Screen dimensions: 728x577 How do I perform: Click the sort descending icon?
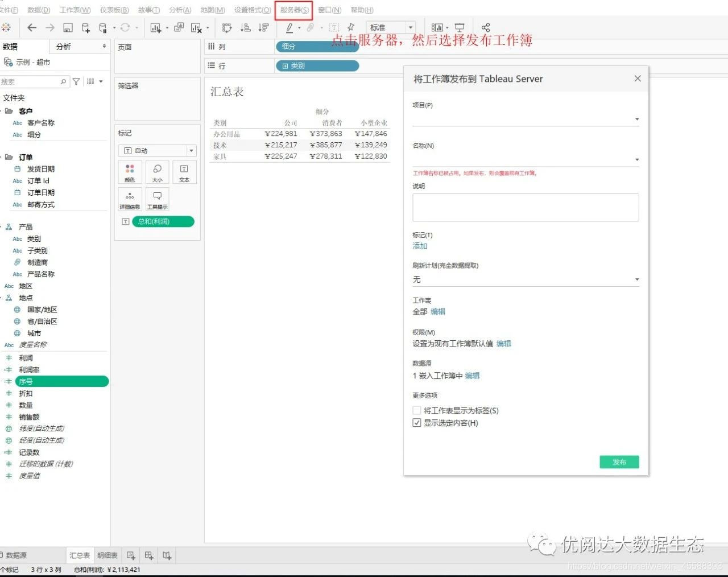(x=263, y=27)
